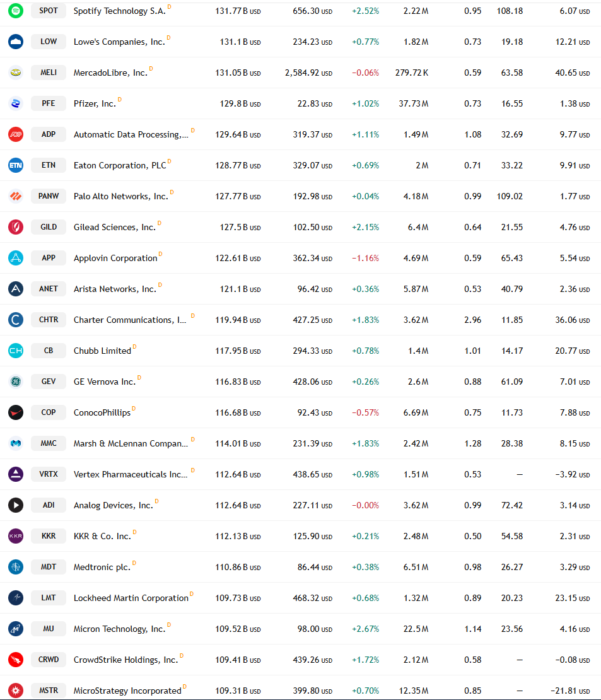Click Pfizer volume 37.73 M
Viewport: 601px width, 700px height.
point(414,103)
